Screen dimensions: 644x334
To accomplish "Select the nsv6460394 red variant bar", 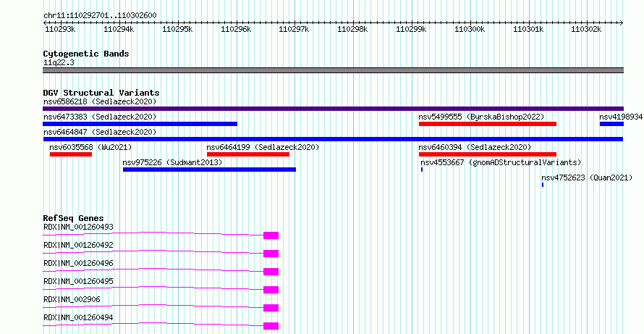I will point(488,154).
